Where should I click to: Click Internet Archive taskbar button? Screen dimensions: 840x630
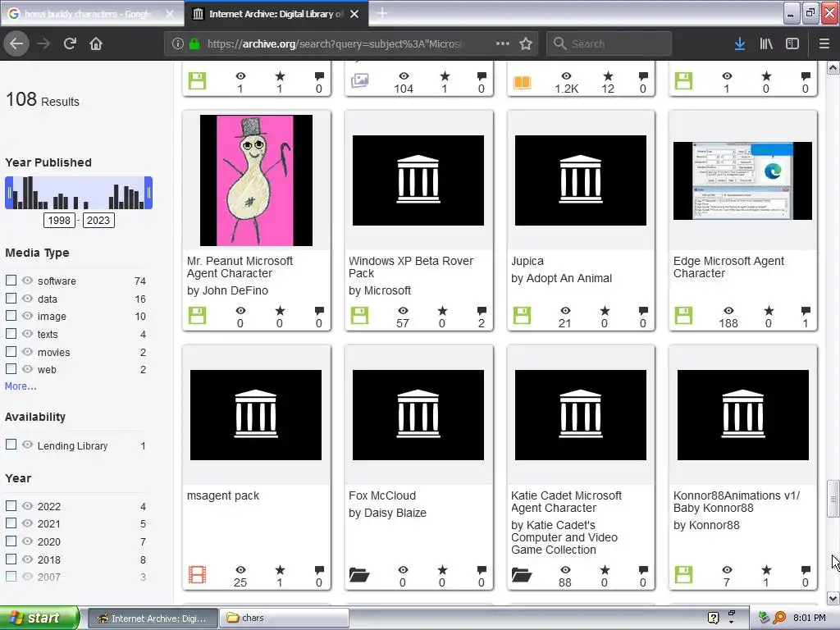(x=153, y=618)
